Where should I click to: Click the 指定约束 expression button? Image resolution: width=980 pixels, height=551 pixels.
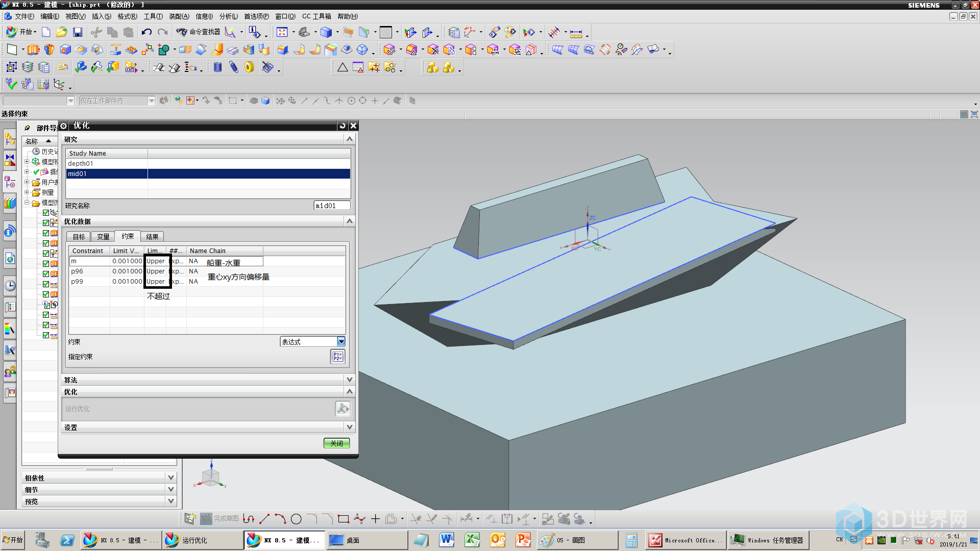coord(338,357)
